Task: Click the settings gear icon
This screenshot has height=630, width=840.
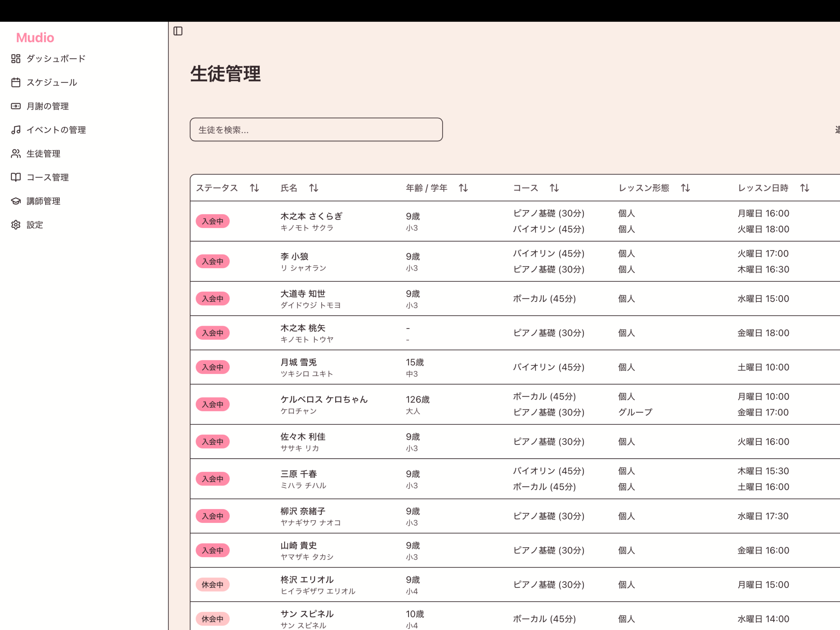Action: [16, 225]
